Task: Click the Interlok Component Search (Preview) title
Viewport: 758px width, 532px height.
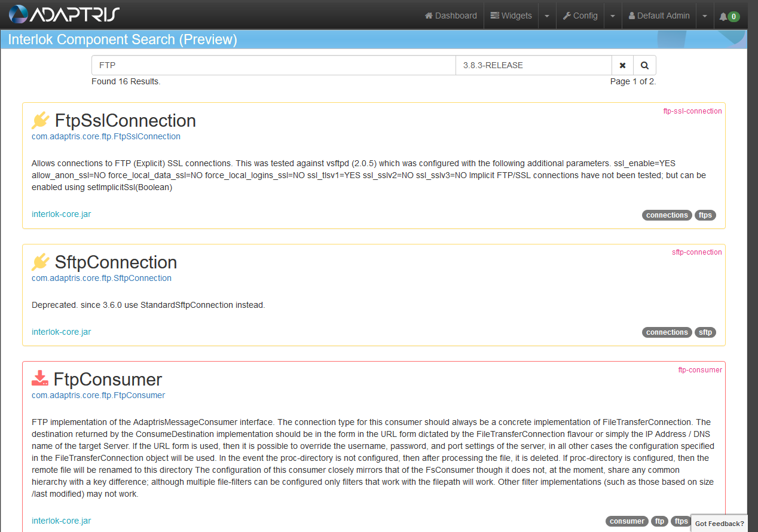Action: 123,40
